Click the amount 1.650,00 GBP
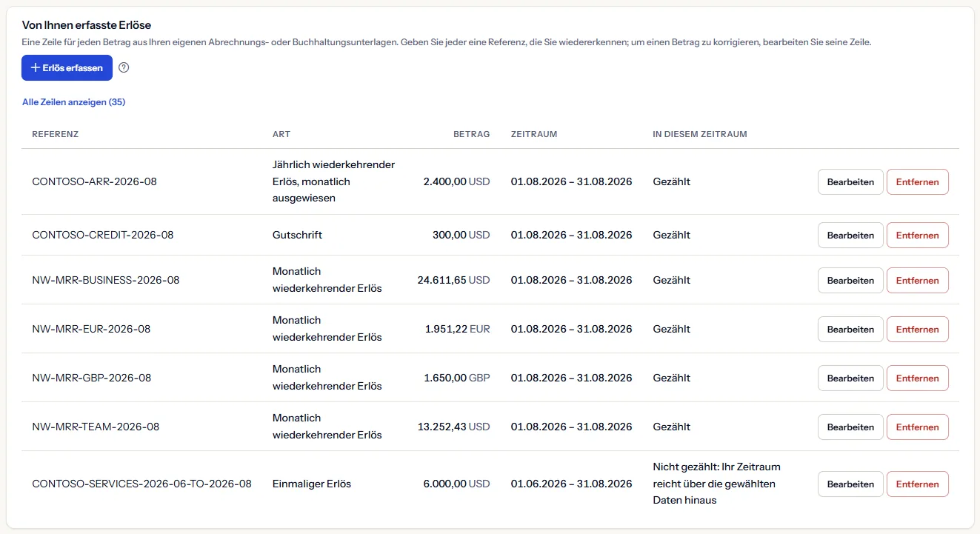This screenshot has height=534, width=980. [x=457, y=378]
